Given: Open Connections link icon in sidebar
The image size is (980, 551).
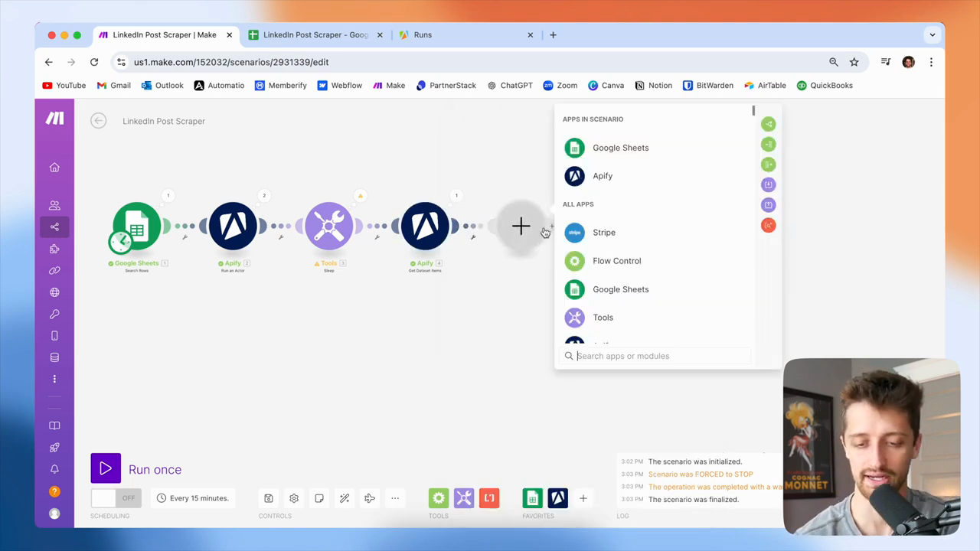Looking at the screenshot, I should coord(54,270).
